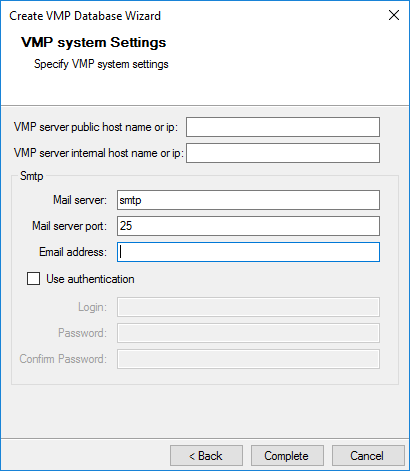Cancel the database wizard

pos(368,456)
